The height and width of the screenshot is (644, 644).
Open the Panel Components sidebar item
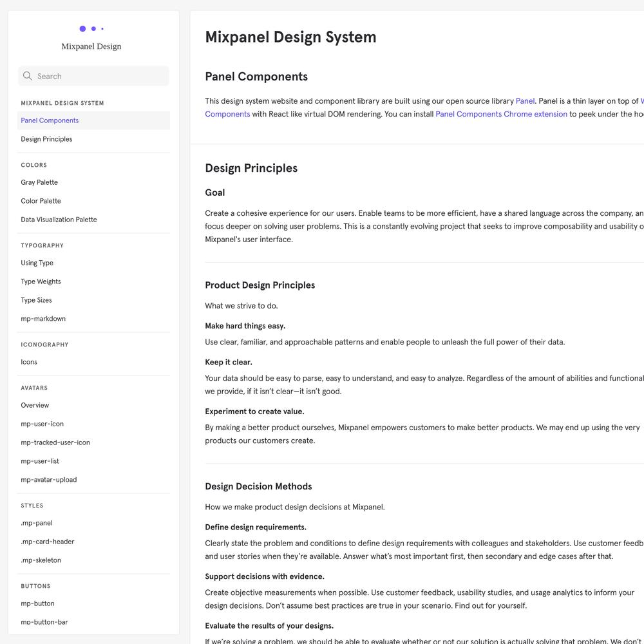click(x=93, y=120)
